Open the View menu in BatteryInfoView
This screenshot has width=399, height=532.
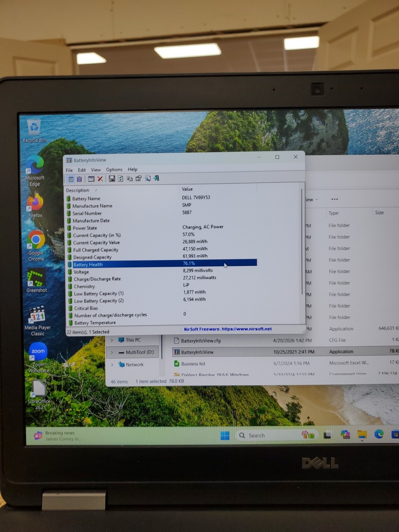point(96,170)
